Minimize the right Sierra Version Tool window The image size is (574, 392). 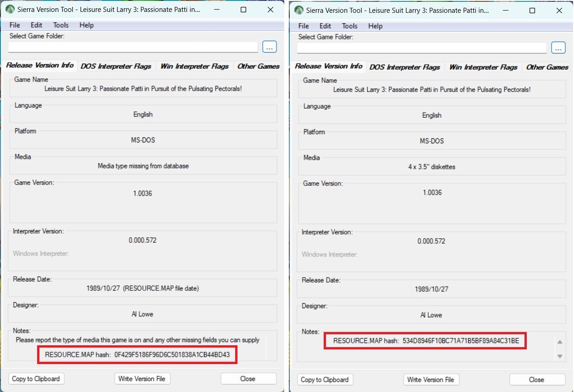pos(506,10)
